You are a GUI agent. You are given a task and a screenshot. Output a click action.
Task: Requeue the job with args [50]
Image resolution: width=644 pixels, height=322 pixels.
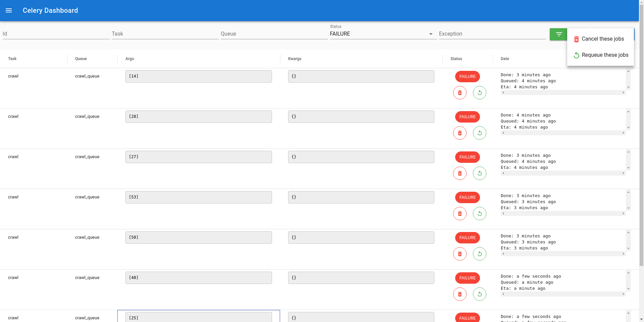coord(479,254)
